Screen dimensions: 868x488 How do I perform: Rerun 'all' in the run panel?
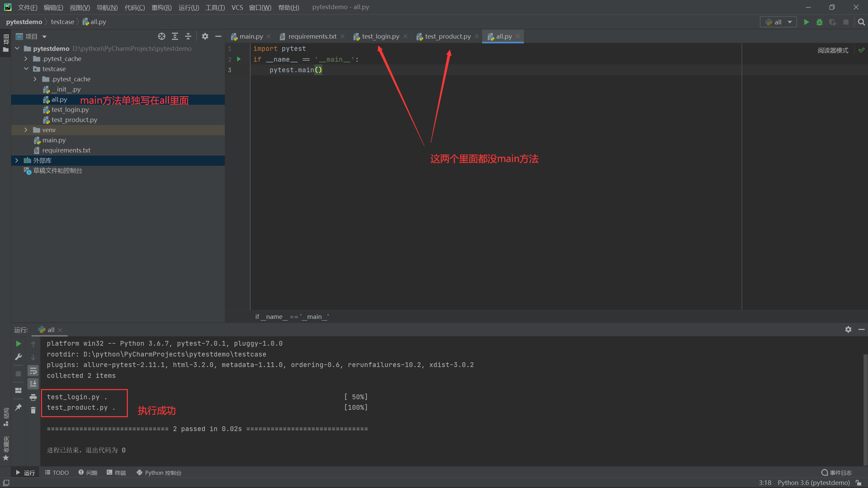18,344
